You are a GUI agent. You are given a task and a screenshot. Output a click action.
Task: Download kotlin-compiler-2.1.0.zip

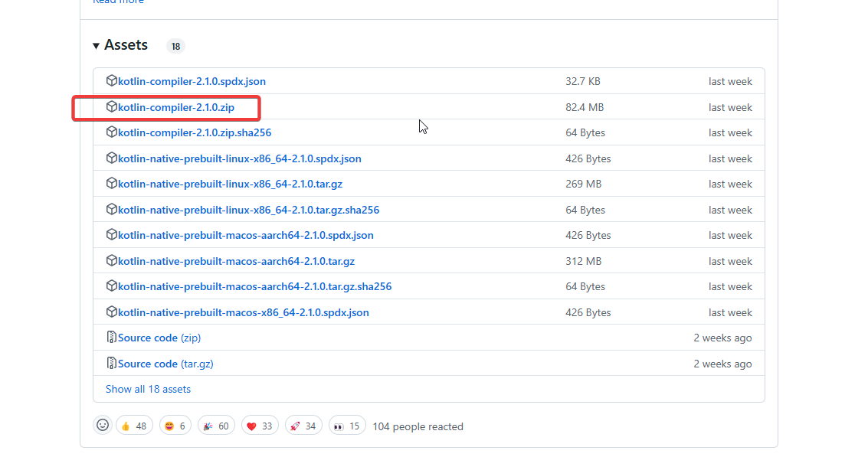click(176, 107)
